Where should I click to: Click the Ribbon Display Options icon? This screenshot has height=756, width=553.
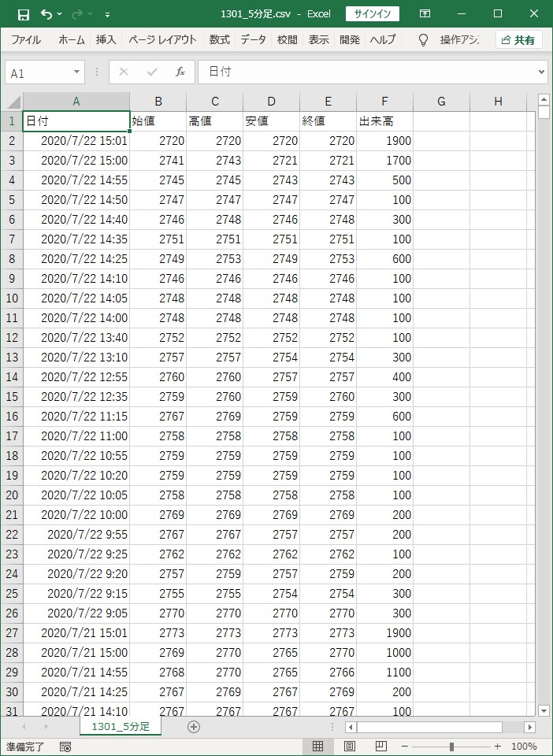[x=425, y=13]
